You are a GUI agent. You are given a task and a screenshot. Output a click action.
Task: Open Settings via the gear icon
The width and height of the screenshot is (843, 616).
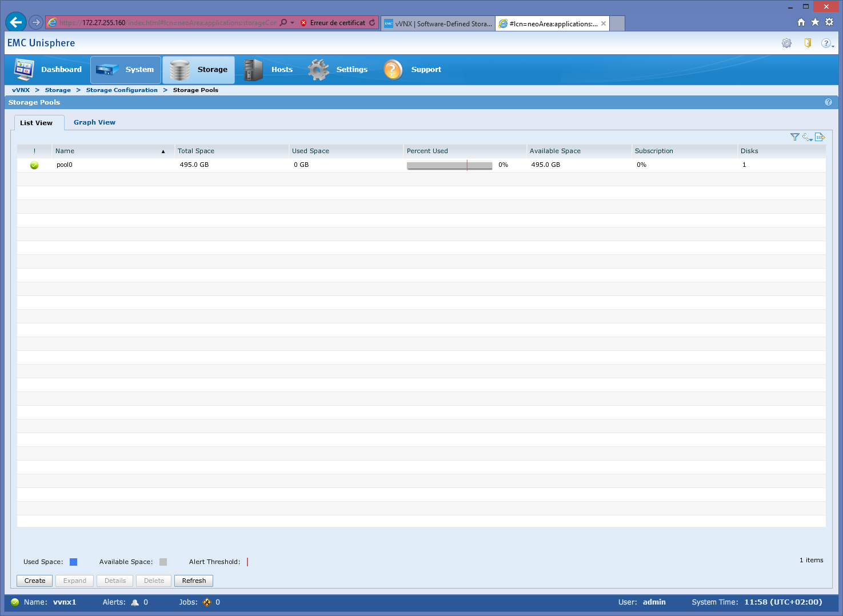318,70
